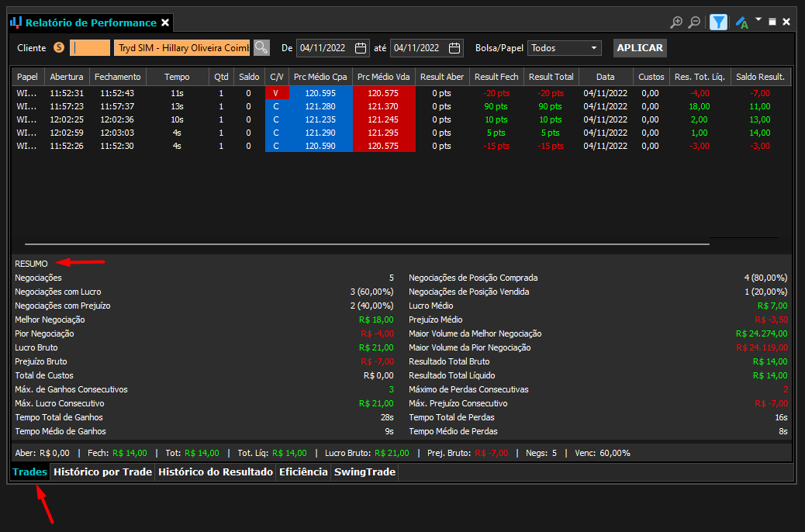Click the Melhor Negociação R$ 18,00 value

376,320
